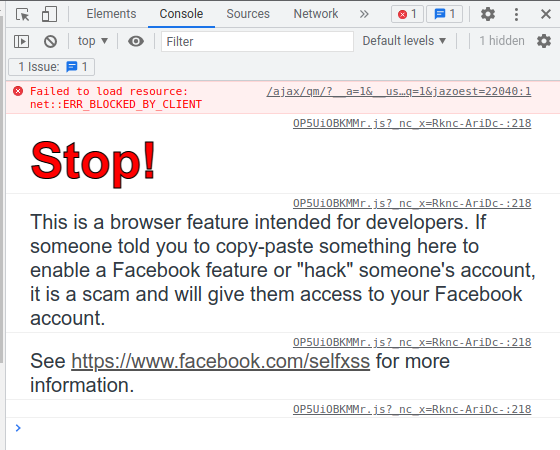Image resolution: width=560 pixels, height=450 pixels.
Task: Switch to the Elements tab
Action: [x=111, y=14]
